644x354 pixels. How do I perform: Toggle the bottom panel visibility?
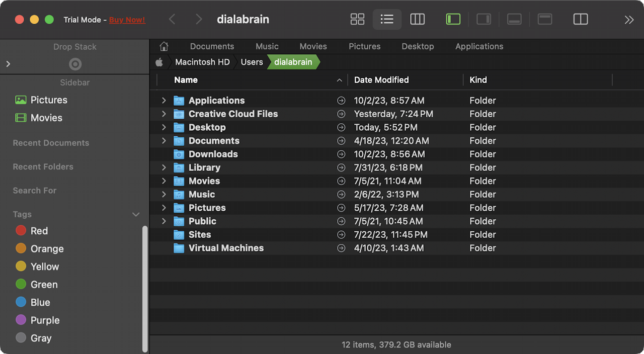click(x=514, y=20)
